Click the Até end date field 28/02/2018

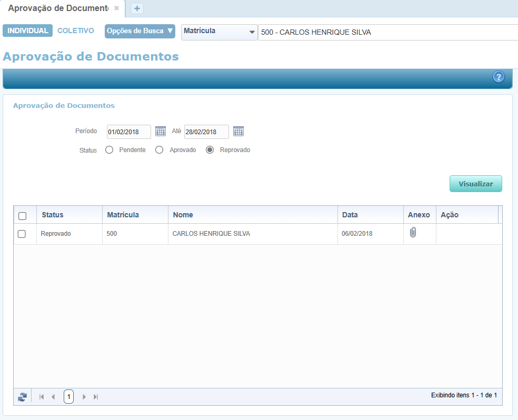pyautogui.click(x=206, y=132)
